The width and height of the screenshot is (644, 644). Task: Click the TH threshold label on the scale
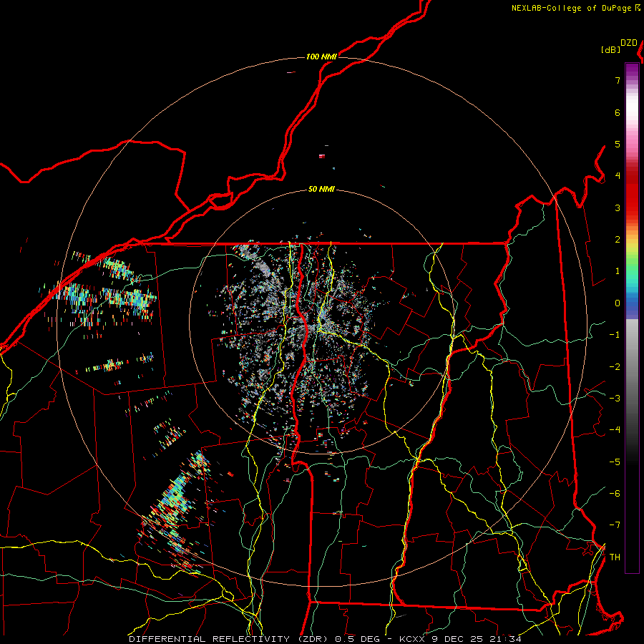pos(615,557)
